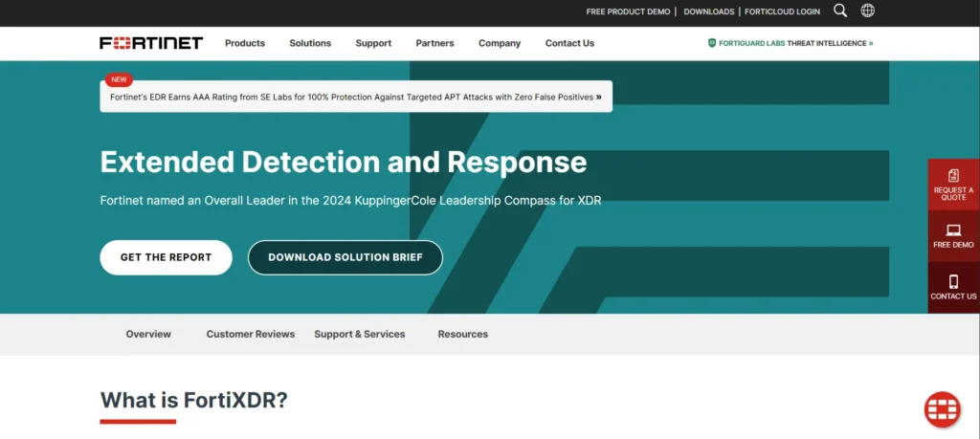Screen dimensions: 980x439
Task: Click the KuppingerCole Leadership Compass subtitle
Action: (350, 201)
